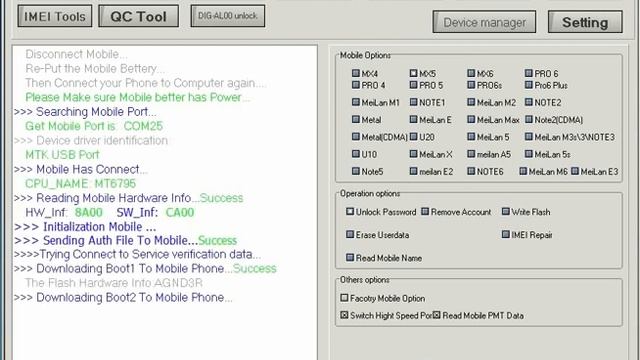Image resolution: width=640 pixels, height=360 pixels.
Task: Click 'Downloading Boot1 To Mobile Phone' log line
Action: (x=145, y=269)
